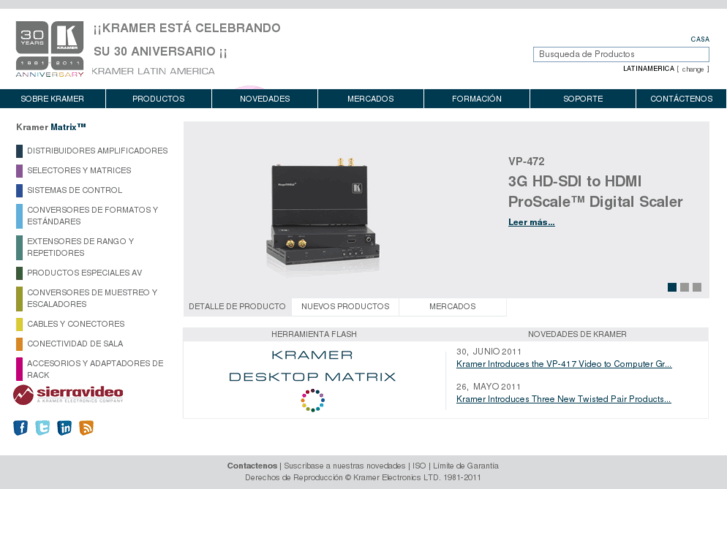
Task: Select the first carousel slide indicator
Action: pos(672,287)
